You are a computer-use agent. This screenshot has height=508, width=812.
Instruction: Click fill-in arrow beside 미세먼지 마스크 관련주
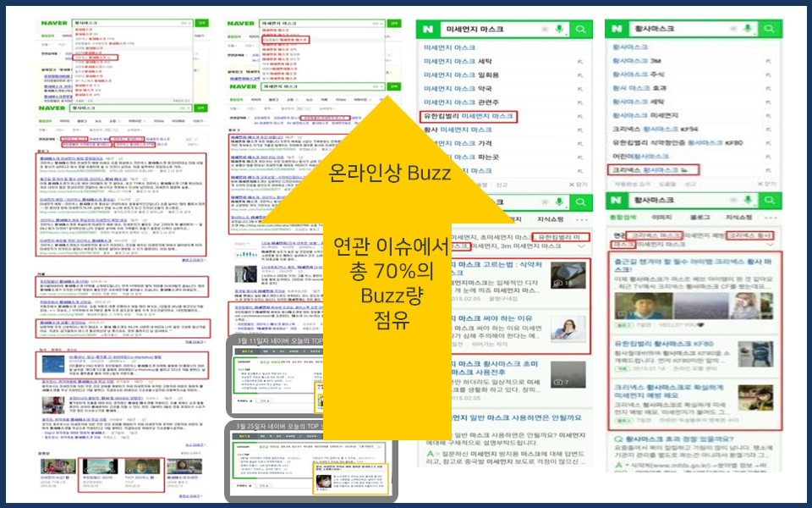(x=580, y=102)
